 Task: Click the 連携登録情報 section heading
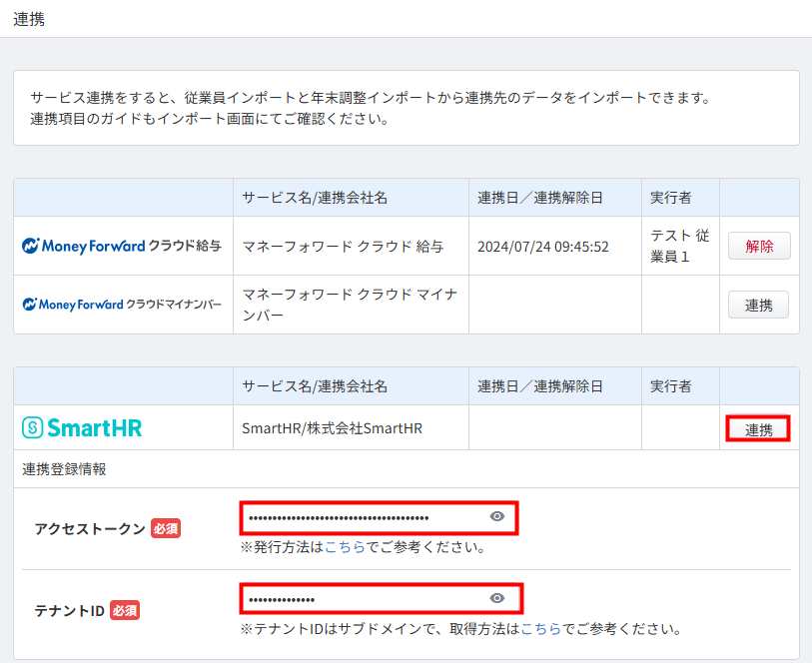tap(64, 469)
